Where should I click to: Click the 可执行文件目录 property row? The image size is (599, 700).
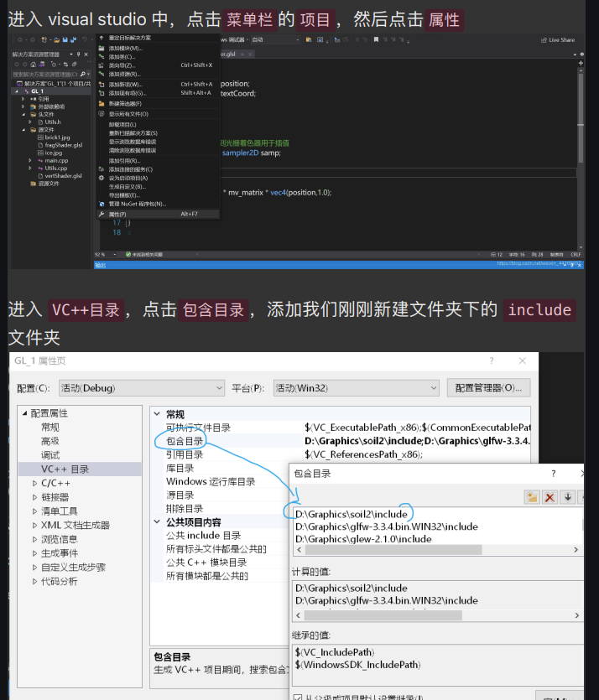(341, 428)
